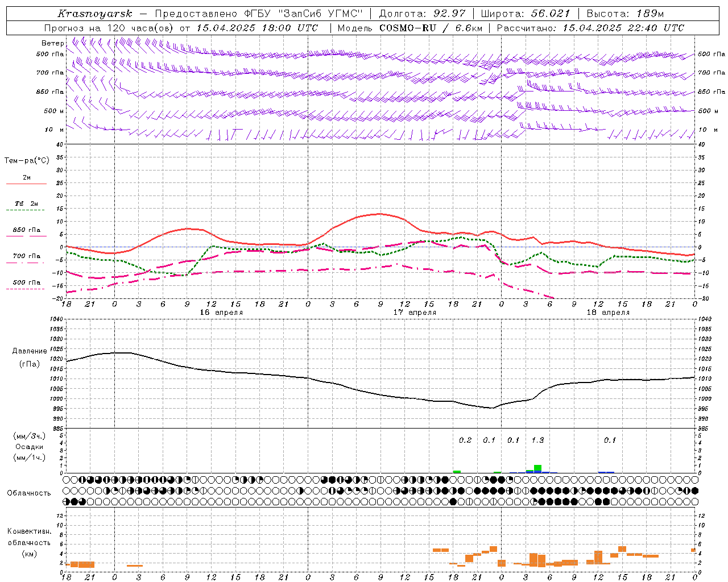The width and height of the screenshot is (728, 582).
Task: Click the Ветер wind panel label
Action: pyautogui.click(x=53, y=43)
